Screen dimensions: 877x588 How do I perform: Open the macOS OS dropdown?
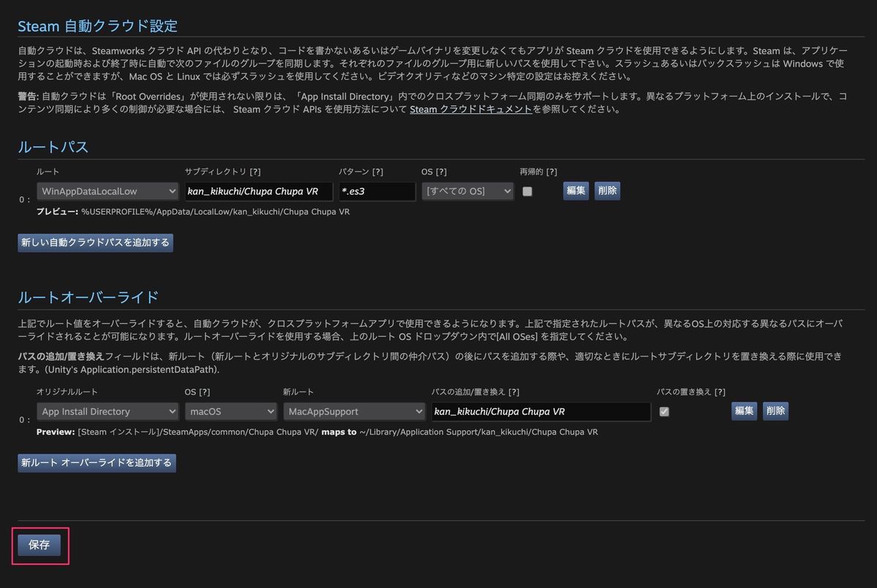[x=231, y=412]
